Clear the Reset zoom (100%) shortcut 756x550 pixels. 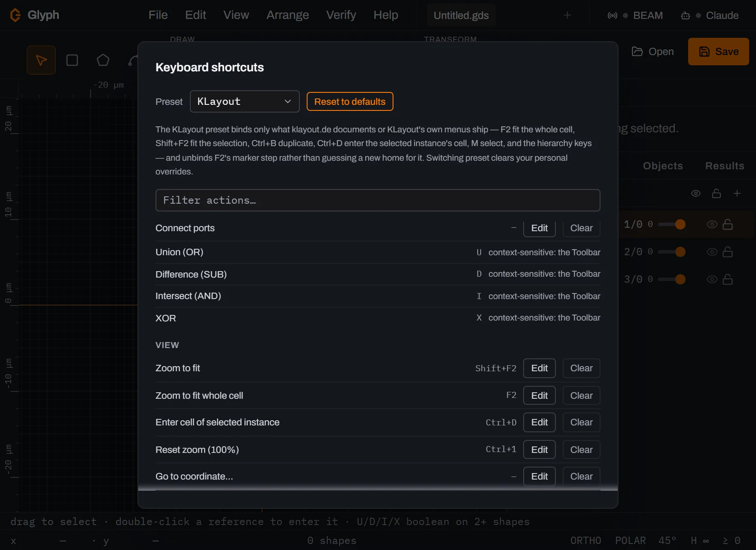(582, 450)
